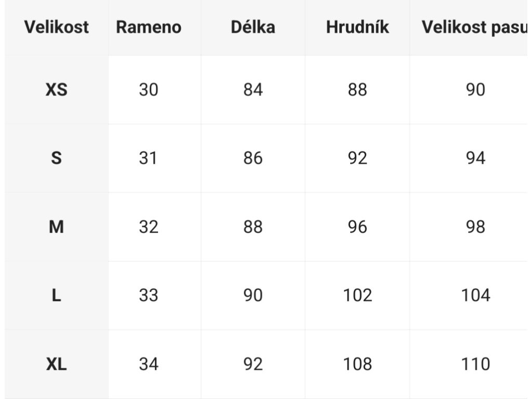Viewport: 532px width, 399px height.
Task: Select the L size row label
Action: click(x=56, y=295)
